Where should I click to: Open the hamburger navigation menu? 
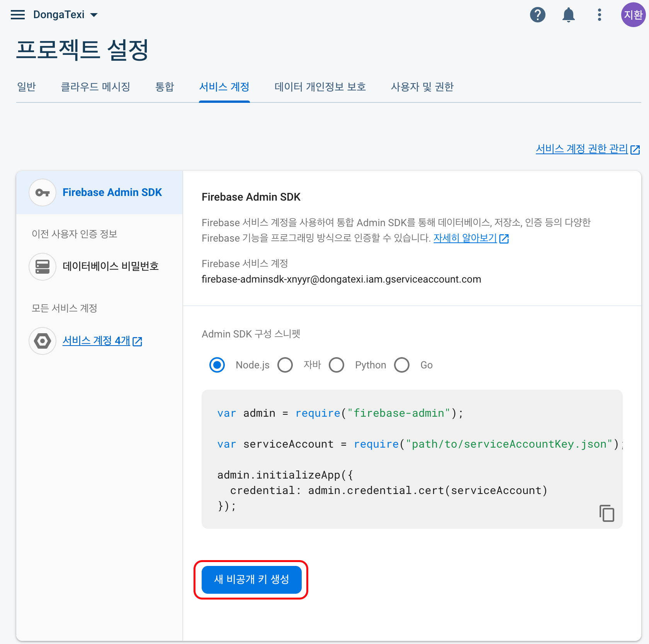click(x=18, y=15)
